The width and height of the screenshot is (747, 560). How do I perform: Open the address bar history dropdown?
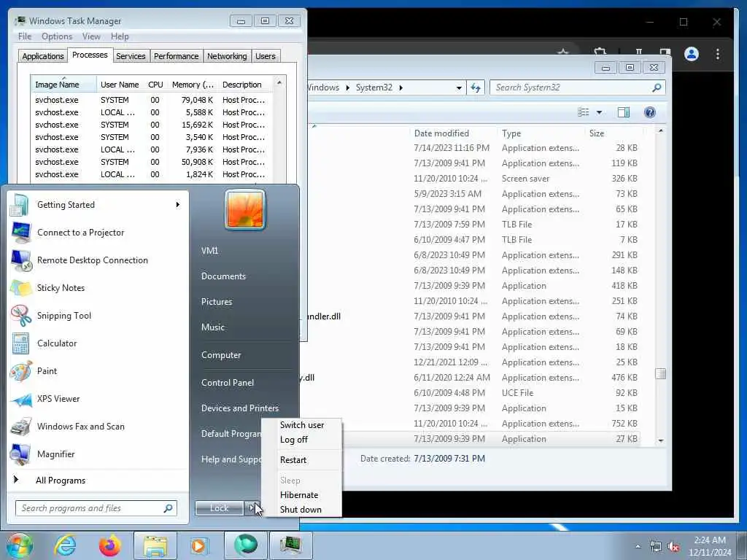point(459,87)
